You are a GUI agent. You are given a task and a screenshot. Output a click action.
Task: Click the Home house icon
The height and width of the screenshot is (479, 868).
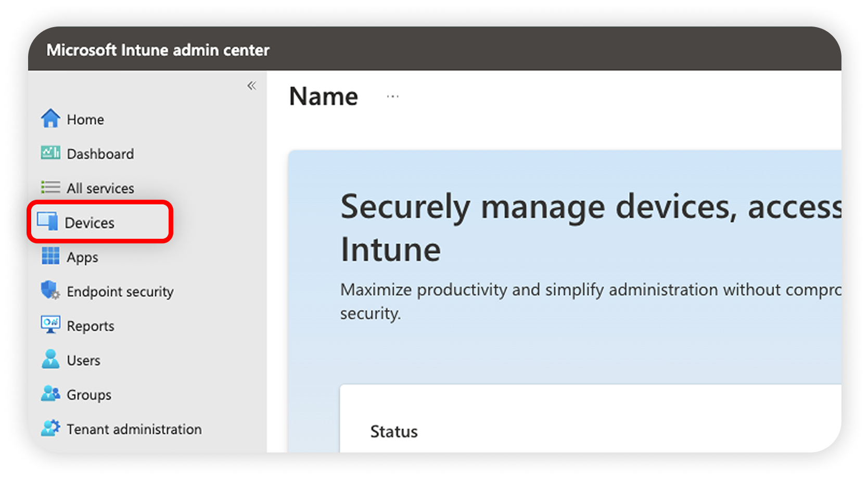point(50,118)
